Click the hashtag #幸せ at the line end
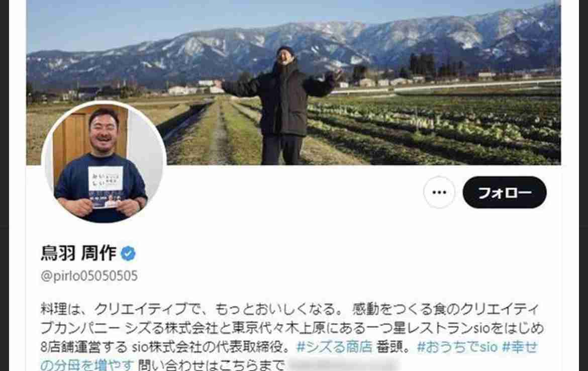 coord(520,347)
